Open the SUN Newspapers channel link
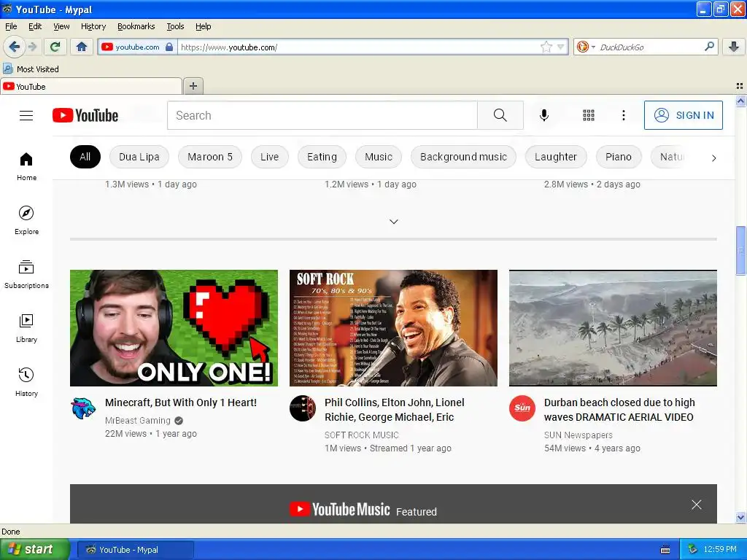The width and height of the screenshot is (747, 560). click(578, 435)
